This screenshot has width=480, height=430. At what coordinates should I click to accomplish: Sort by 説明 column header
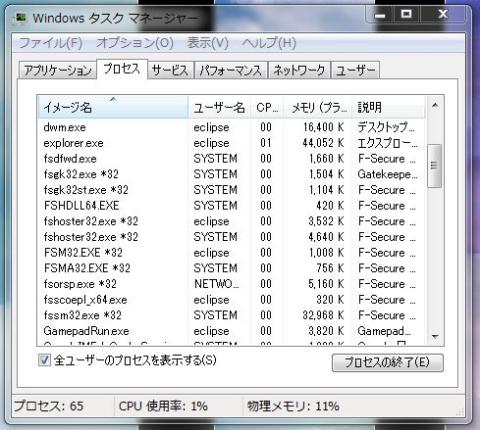pos(389,107)
